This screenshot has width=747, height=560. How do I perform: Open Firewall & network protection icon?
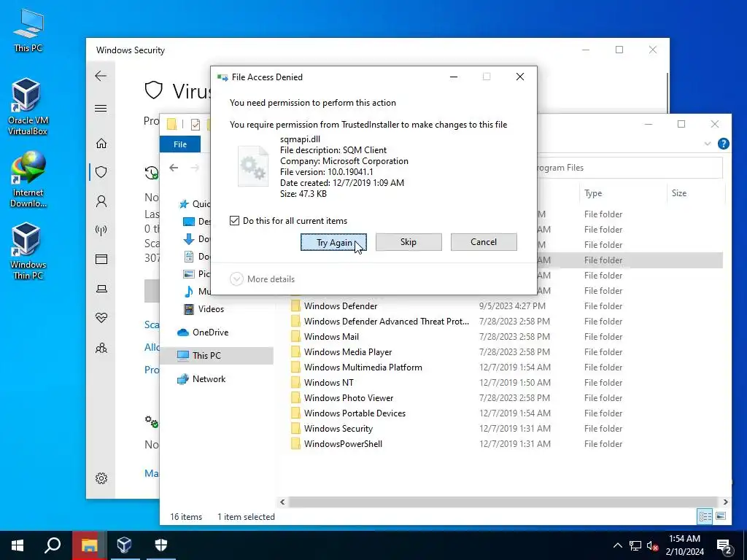pos(101,230)
